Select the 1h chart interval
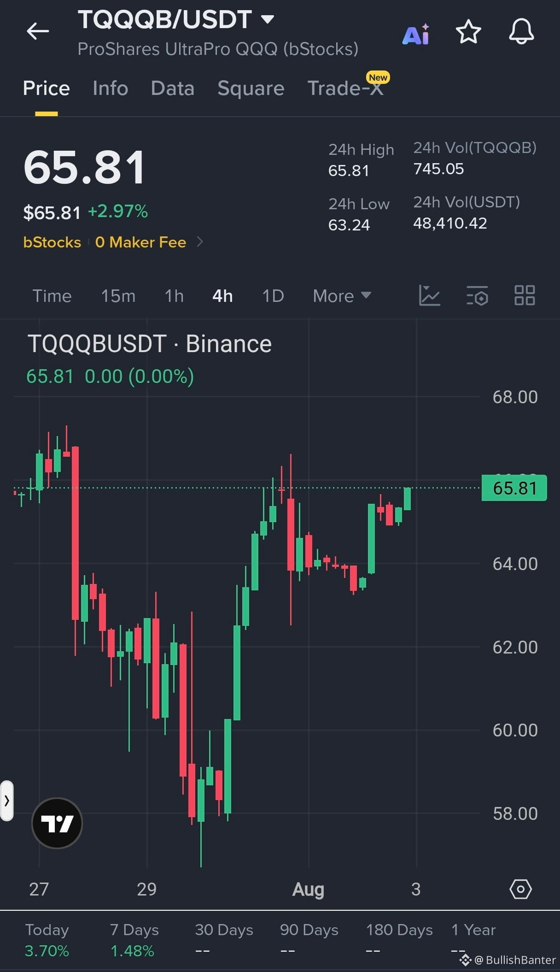This screenshot has height=972, width=560. (174, 296)
